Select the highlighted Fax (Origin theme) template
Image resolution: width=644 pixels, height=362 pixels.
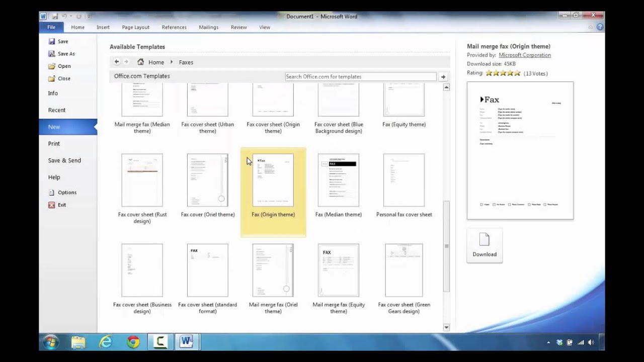click(x=273, y=192)
